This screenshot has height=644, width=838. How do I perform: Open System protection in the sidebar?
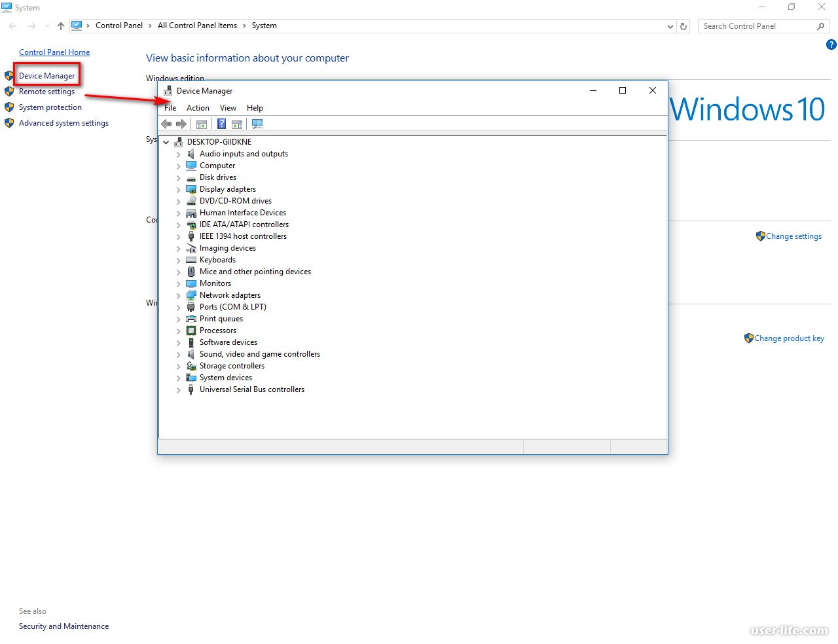[x=50, y=107]
